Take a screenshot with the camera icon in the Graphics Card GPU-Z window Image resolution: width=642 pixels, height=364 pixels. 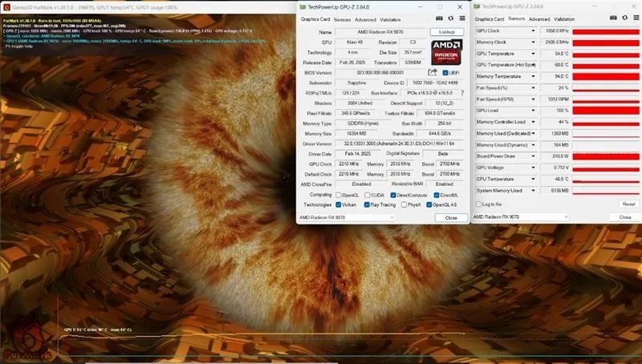439,18
